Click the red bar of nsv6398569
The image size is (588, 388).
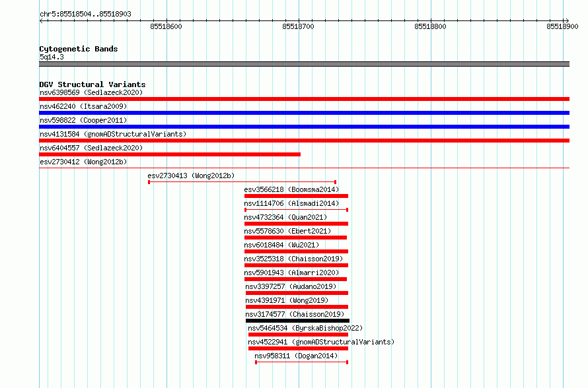pos(304,99)
